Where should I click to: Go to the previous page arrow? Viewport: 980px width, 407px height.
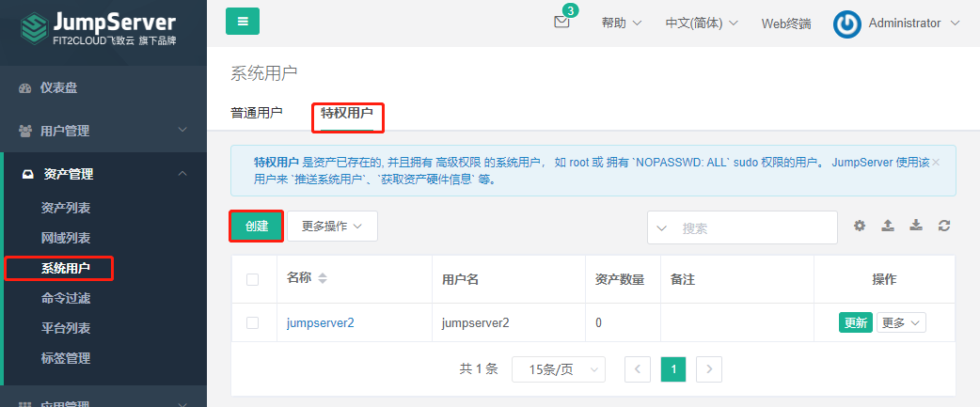pos(638,368)
